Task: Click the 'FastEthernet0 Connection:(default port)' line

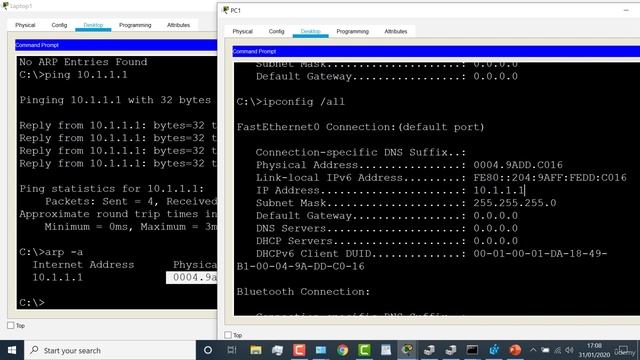Action: 360,127
